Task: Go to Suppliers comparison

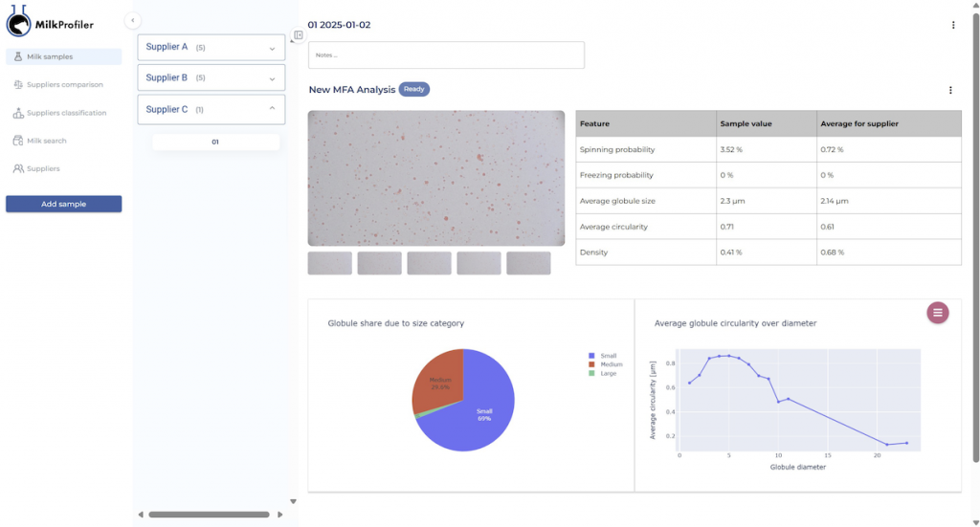Action: pyautogui.click(x=64, y=84)
